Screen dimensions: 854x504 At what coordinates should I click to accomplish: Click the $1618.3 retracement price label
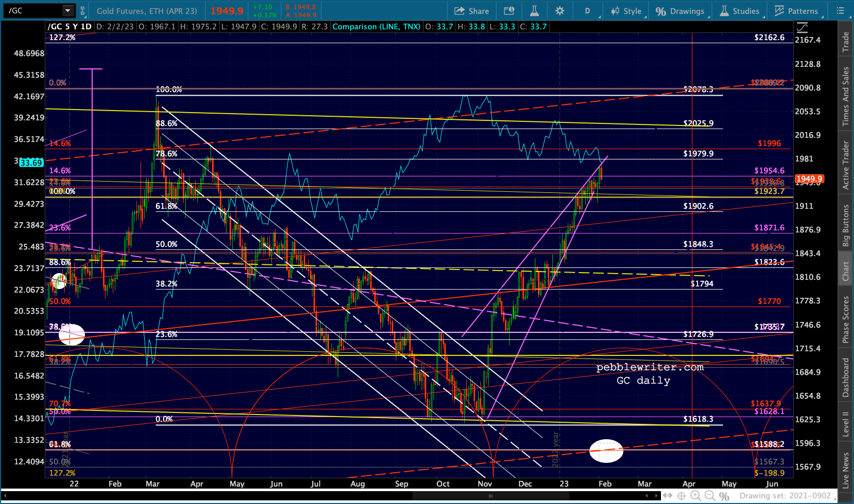[699, 419]
